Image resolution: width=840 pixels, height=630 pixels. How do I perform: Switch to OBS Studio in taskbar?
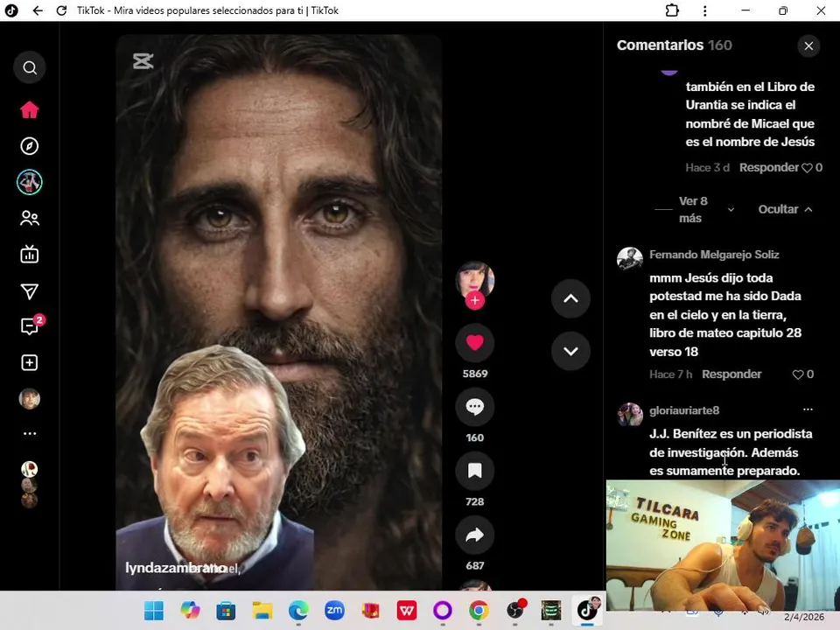[516, 610]
